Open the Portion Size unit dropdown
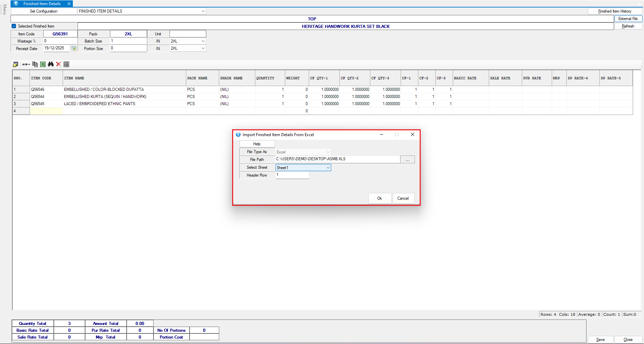This screenshot has width=644, height=344. click(203, 48)
